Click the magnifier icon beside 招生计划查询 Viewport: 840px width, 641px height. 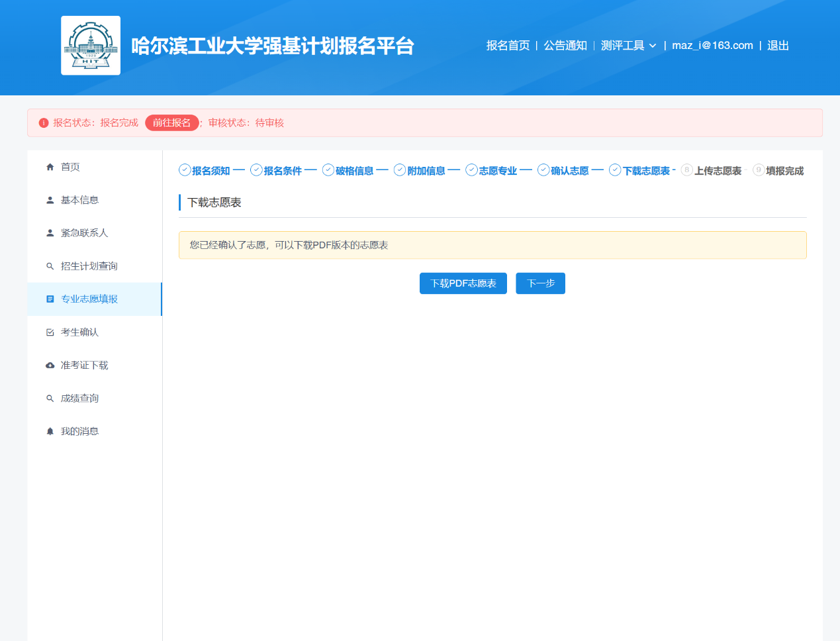point(50,266)
